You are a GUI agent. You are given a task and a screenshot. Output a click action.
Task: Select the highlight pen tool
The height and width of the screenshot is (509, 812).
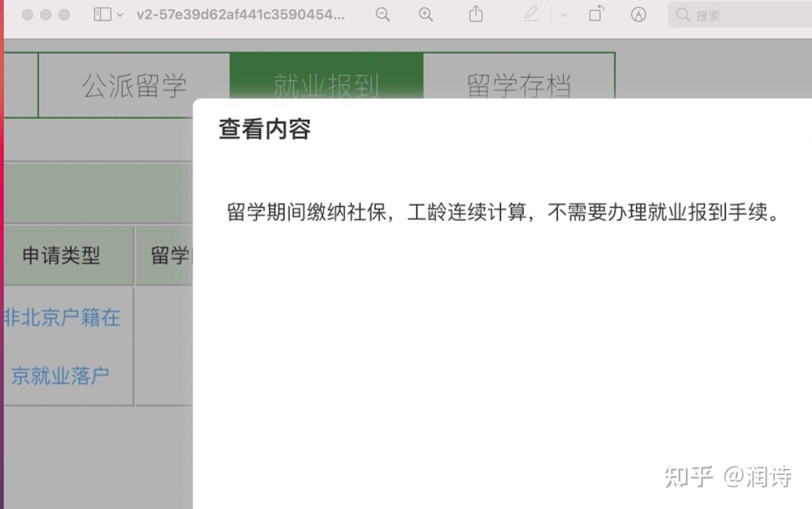point(531,14)
